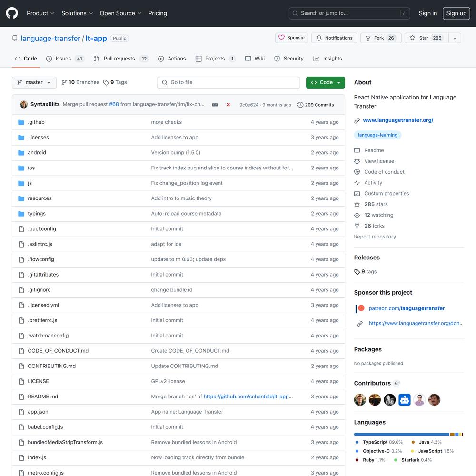Open the green Code dropdown button
476x476 pixels.
[325, 82]
